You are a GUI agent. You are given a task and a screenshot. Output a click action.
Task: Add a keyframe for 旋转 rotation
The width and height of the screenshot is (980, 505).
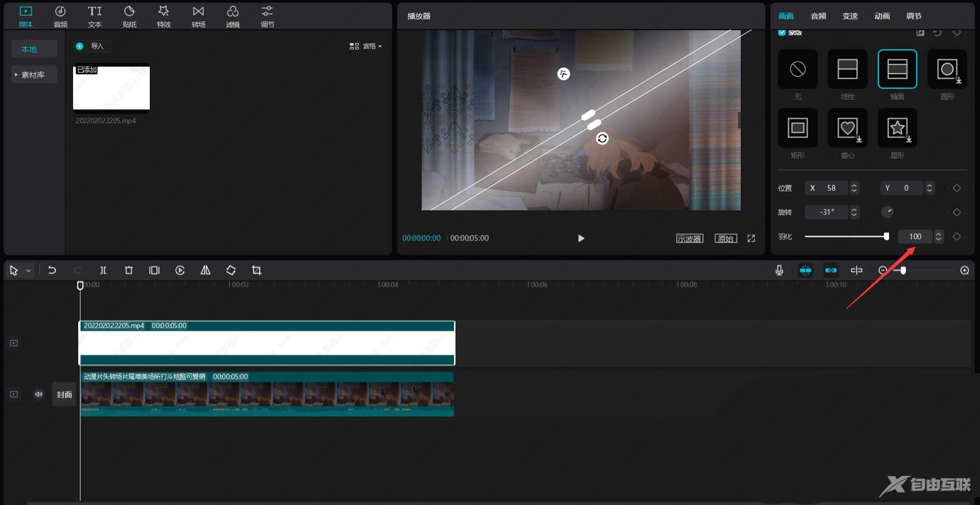coord(956,212)
